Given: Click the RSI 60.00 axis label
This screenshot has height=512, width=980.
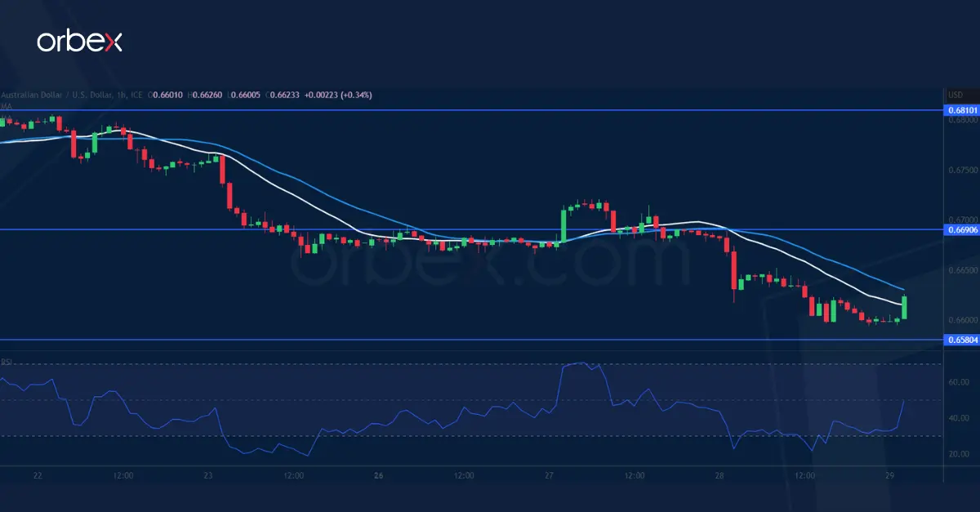Looking at the screenshot, I should click(x=959, y=382).
